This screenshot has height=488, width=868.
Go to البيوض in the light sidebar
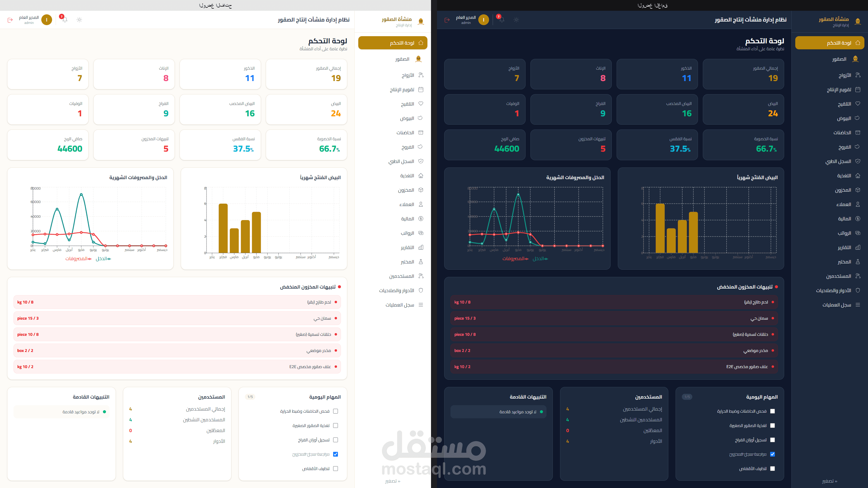point(393,118)
